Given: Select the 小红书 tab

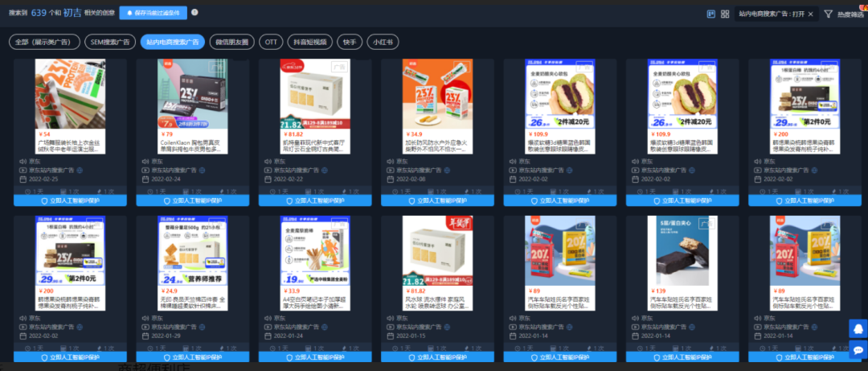Looking at the screenshot, I should (x=383, y=42).
